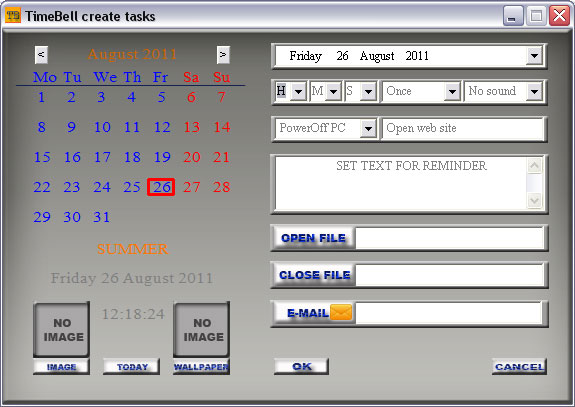Select August 12 in the calendar
The width and height of the screenshot is (575, 407).
tap(162, 127)
